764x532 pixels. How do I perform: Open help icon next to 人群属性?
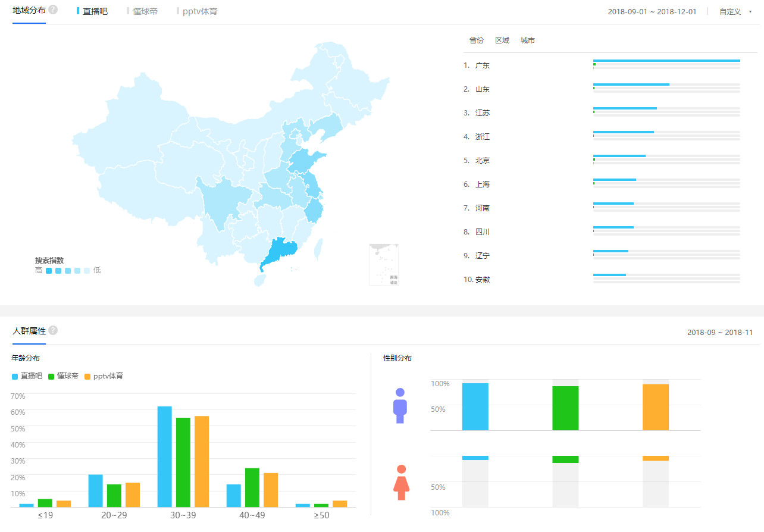53,330
